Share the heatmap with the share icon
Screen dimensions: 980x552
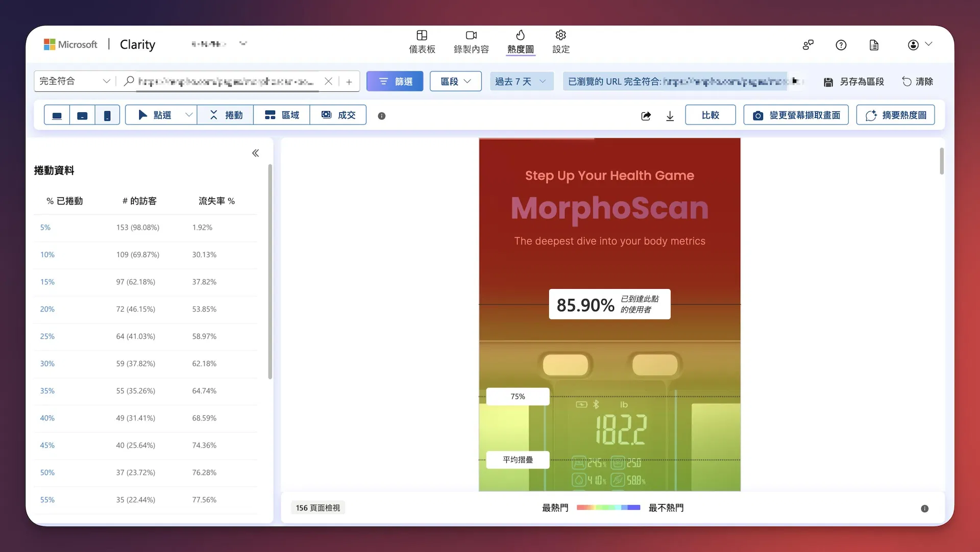pos(646,116)
